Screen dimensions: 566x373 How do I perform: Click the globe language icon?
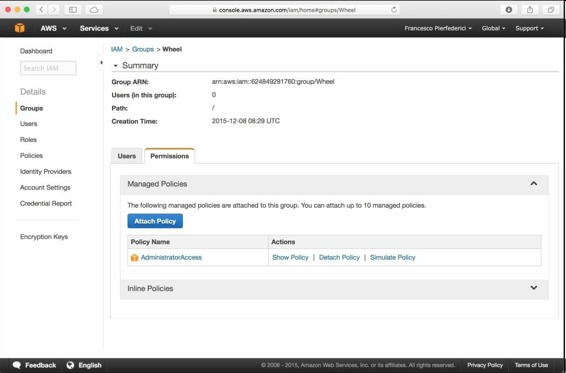70,365
